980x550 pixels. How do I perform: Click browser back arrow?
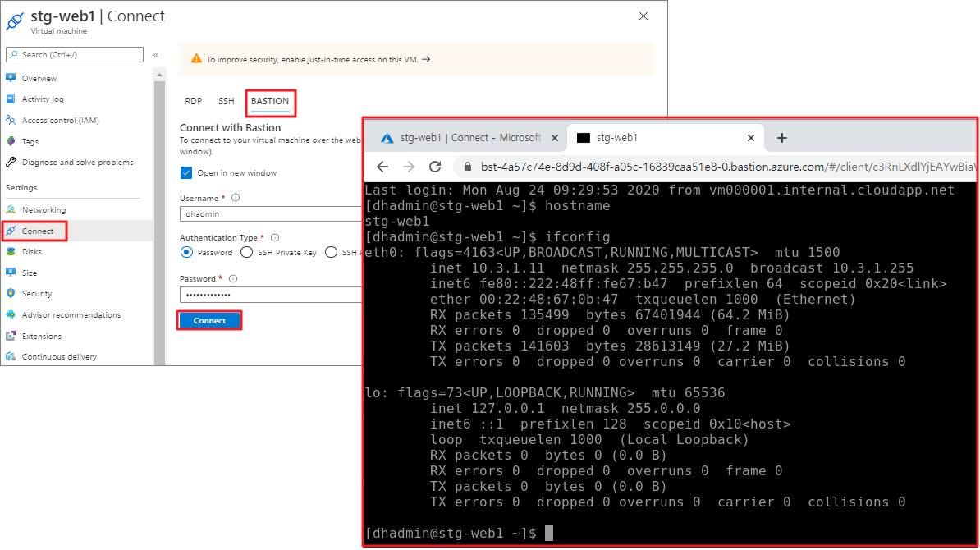(x=382, y=167)
